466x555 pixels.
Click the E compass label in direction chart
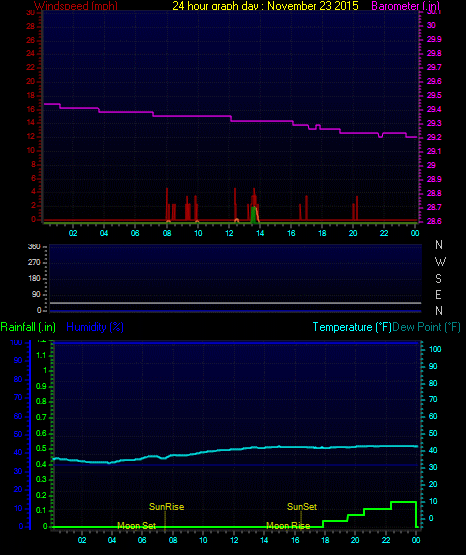(438, 294)
